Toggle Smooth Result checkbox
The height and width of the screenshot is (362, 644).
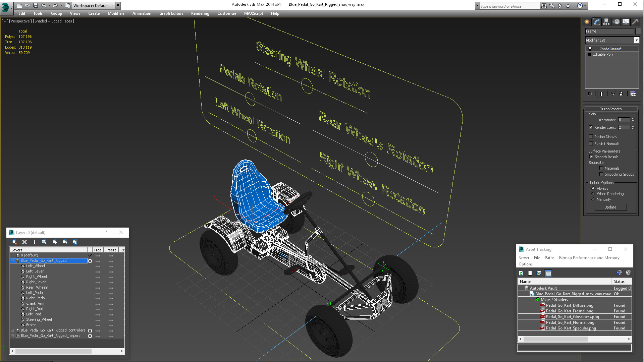[591, 157]
